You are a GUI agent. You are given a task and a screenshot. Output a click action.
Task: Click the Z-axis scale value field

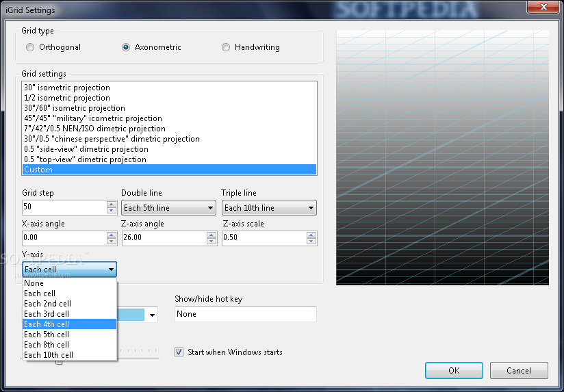click(x=264, y=238)
